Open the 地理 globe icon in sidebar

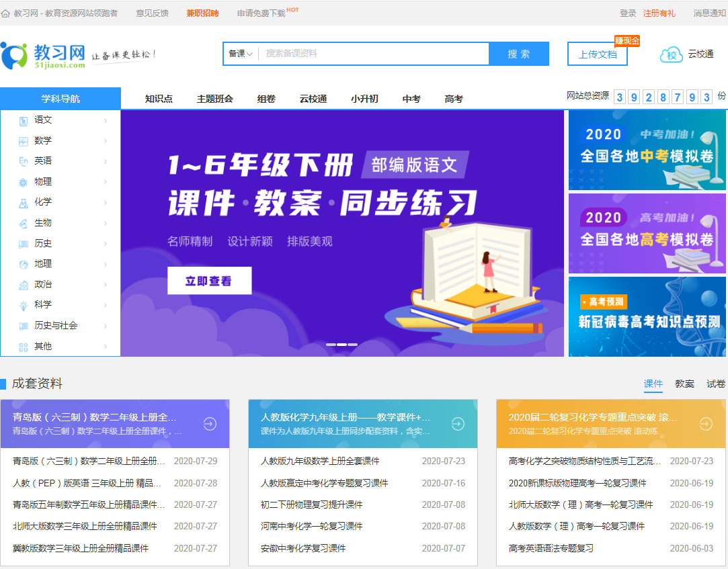(24, 265)
